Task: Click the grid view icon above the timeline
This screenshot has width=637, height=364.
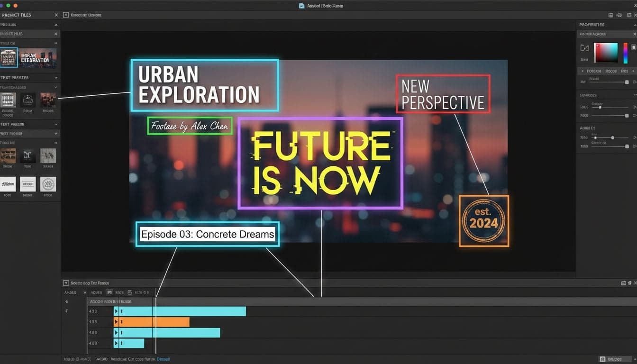Action: 622,282
